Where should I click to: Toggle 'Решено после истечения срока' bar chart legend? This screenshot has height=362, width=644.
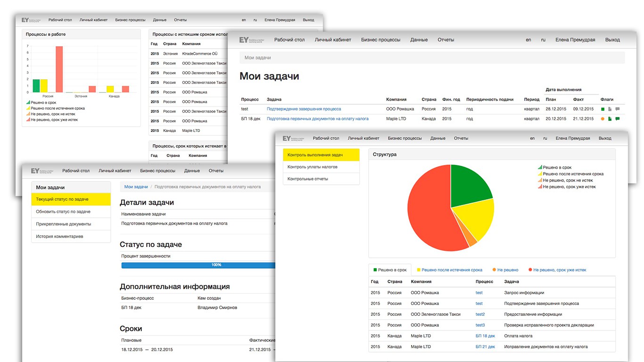coord(55,108)
